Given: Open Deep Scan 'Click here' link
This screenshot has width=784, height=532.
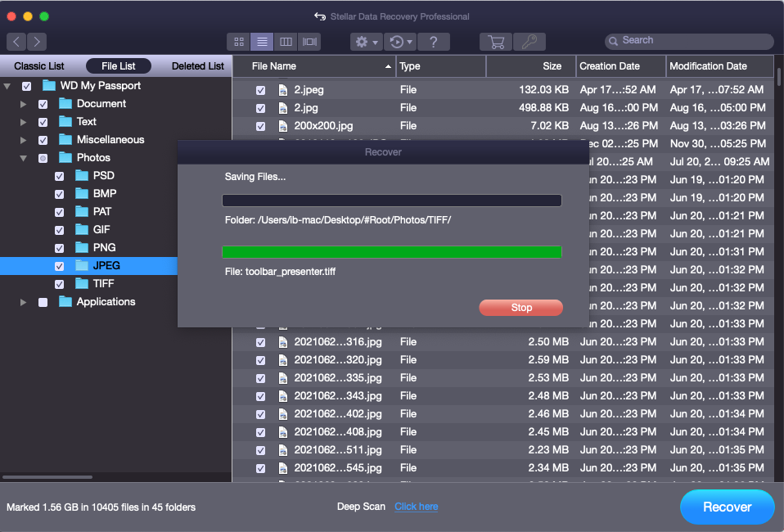Looking at the screenshot, I should (416, 507).
